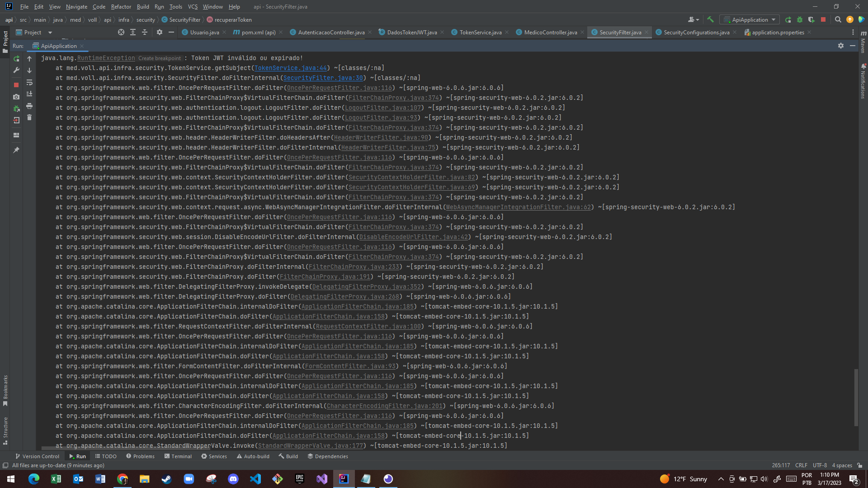
Task: Build project with the hammer icon
Action: point(710,19)
